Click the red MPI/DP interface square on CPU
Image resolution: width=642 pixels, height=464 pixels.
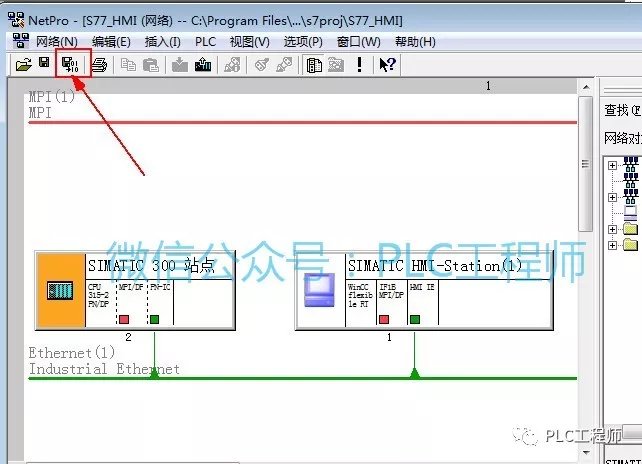[x=124, y=319]
